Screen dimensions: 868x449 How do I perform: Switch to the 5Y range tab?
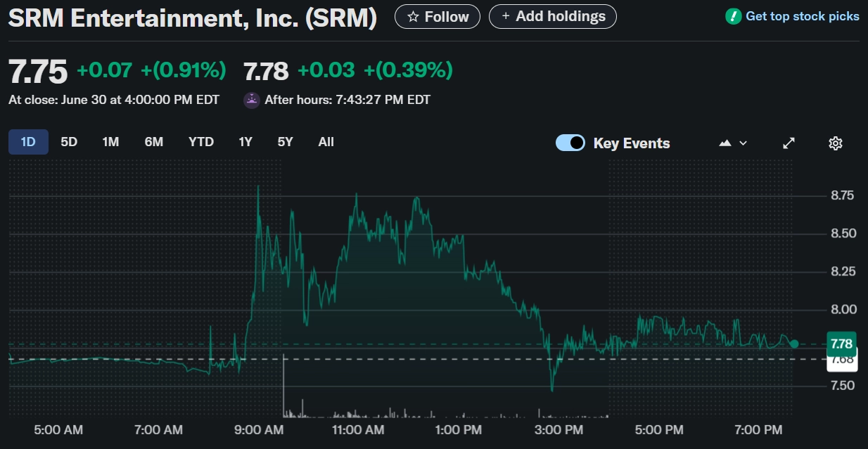coord(285,142)
